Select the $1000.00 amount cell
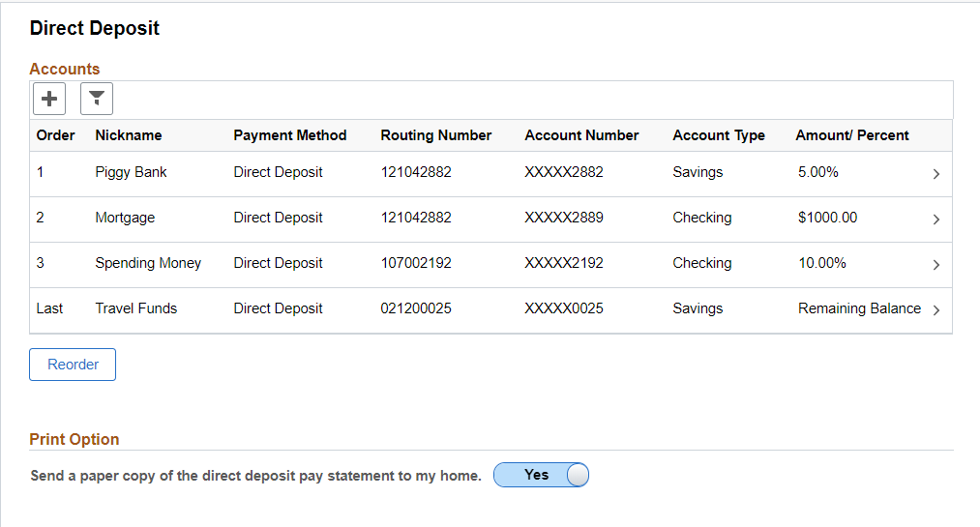 [x=827, y=218]
